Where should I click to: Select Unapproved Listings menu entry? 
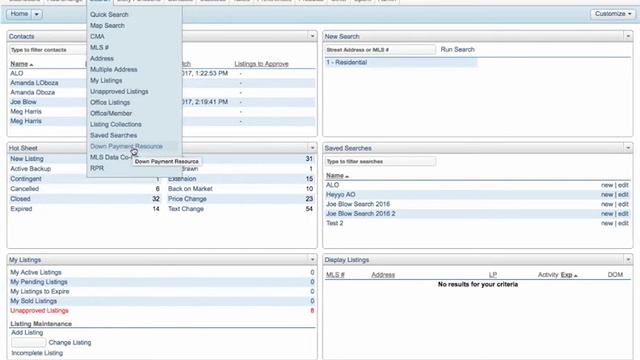pyautogui.click(x=119, y=91)
